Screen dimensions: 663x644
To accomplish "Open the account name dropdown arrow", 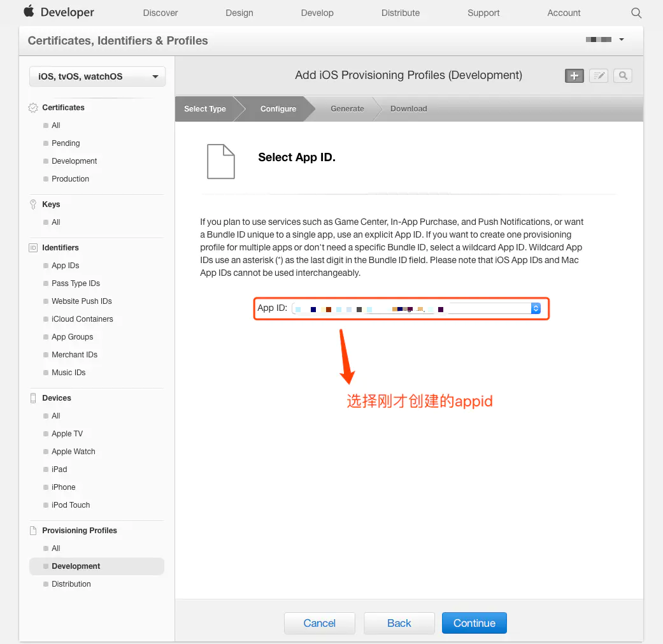I will click(x=621, y=39).
